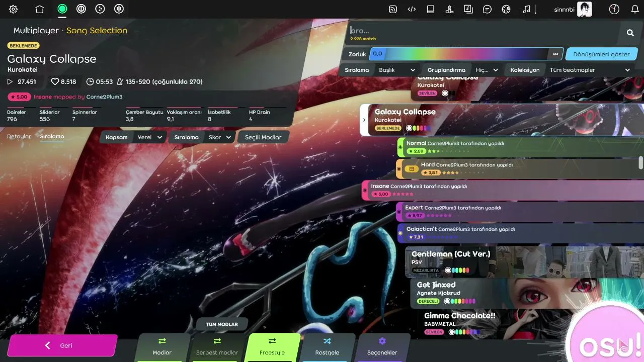Open settings with the gear icon
The width and height of the screenshot is (644, 362).
pyautogui.click(x=13, y=9)
